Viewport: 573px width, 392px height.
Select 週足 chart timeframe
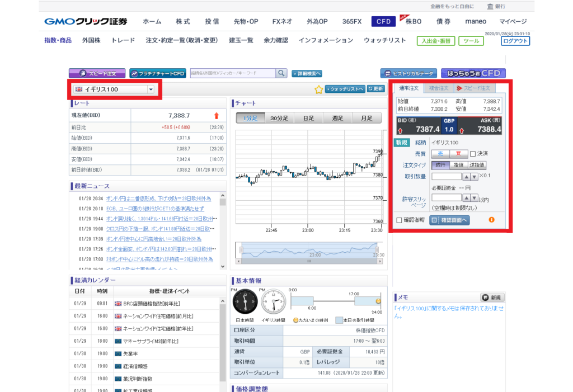click(x=337, y=118)
